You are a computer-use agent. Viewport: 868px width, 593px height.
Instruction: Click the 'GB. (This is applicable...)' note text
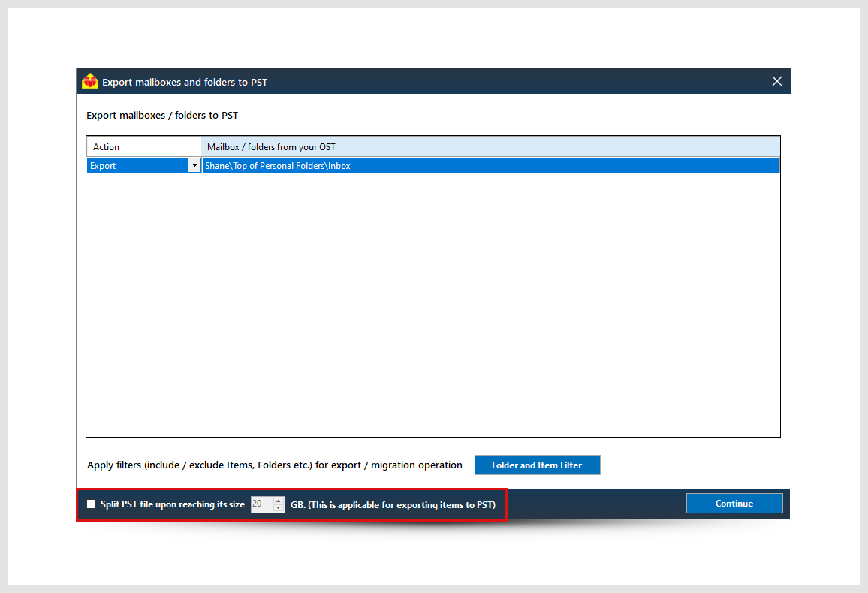(x=393, y=505)
